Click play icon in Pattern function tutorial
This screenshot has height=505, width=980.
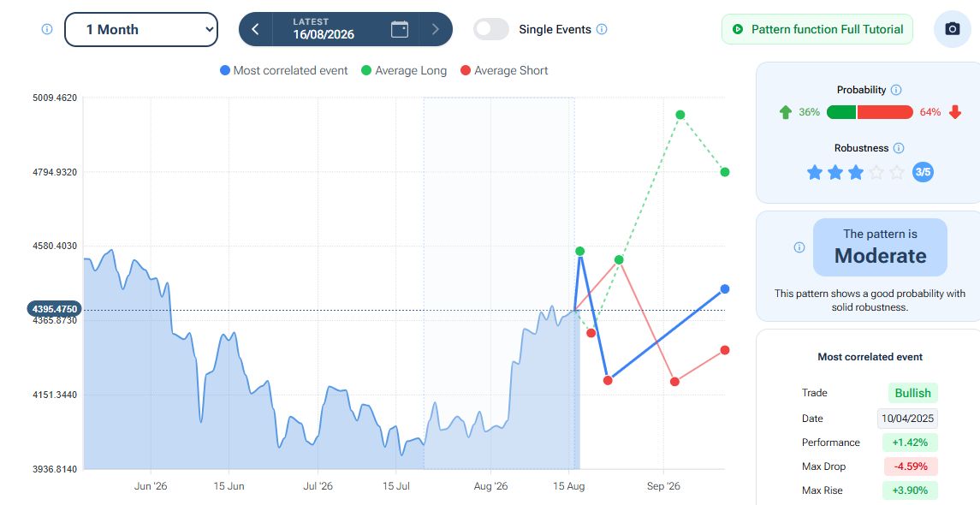click(738, 29)
